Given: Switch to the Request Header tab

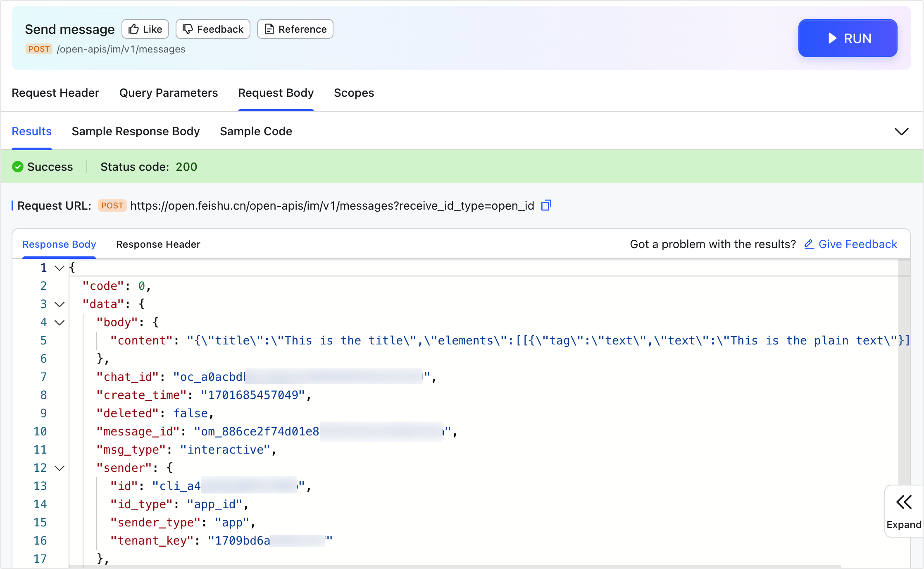Looking at the screenshot, I should click(55, 93).
